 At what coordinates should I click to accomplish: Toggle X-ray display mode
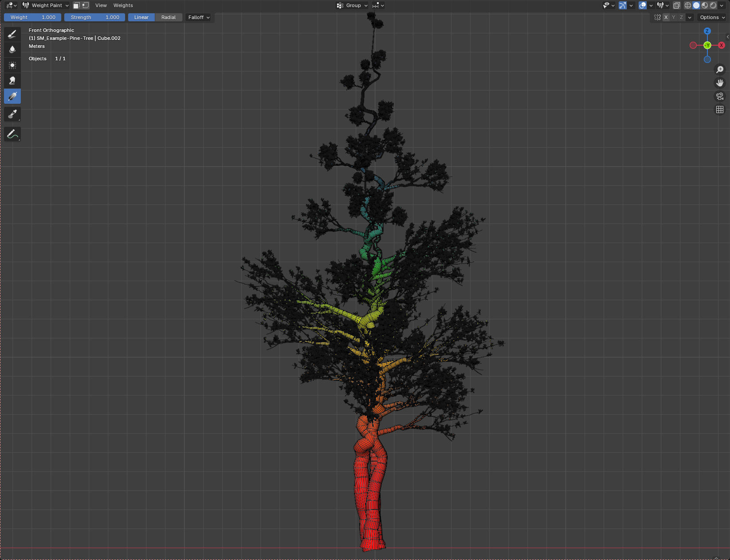(676, 5)
